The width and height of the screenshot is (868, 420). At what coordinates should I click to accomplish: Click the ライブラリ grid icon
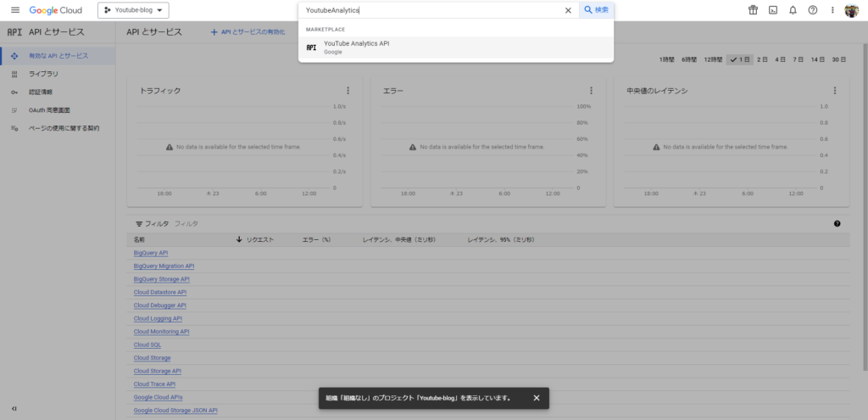pos(14,75)
